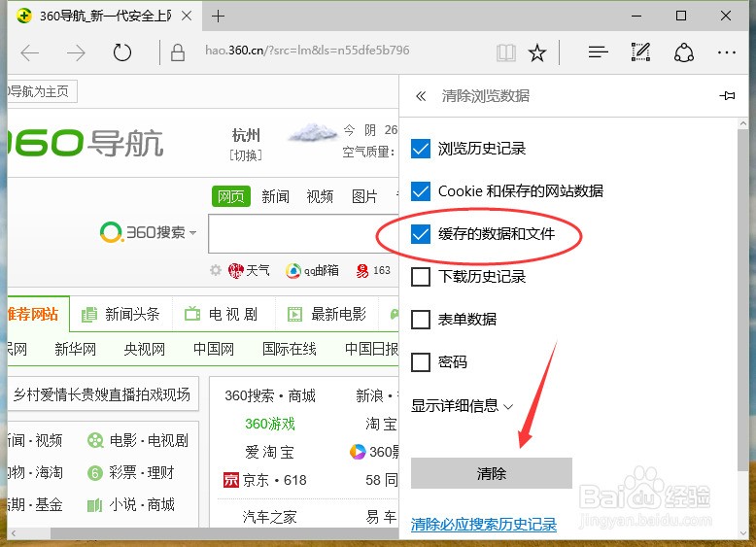Open the qq邮箱 shortcut
Image resolution: width=756 pixels, height=547 pixels.
click(313, 270)
